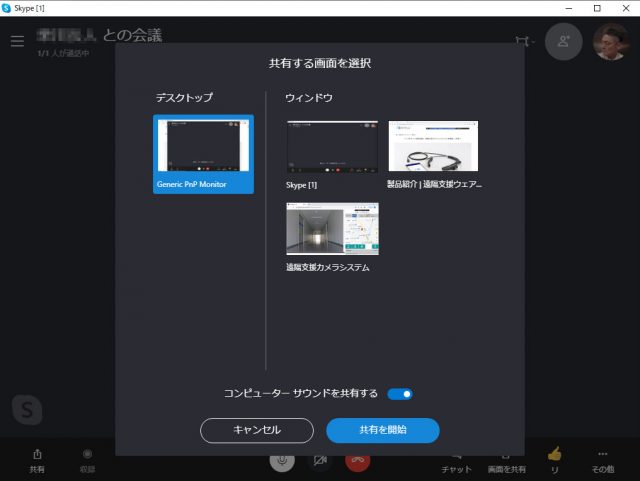Select the 遠隔支援カメラシステム window thumbnail

332,229
